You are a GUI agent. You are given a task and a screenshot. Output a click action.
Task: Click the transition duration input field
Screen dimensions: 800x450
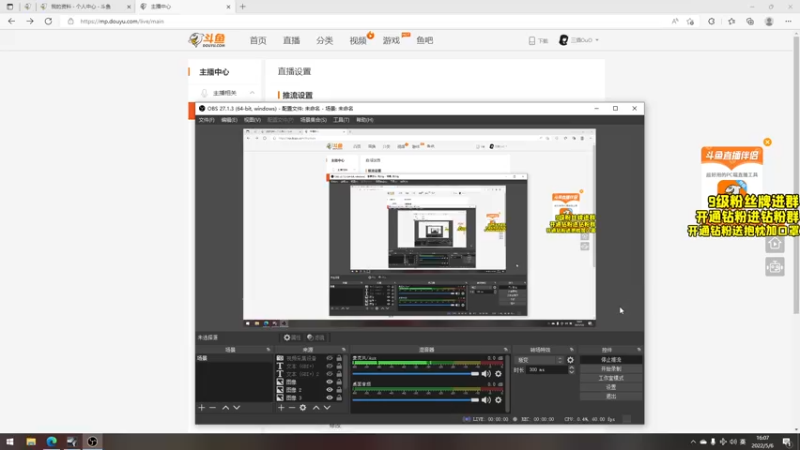pos(546,369)
